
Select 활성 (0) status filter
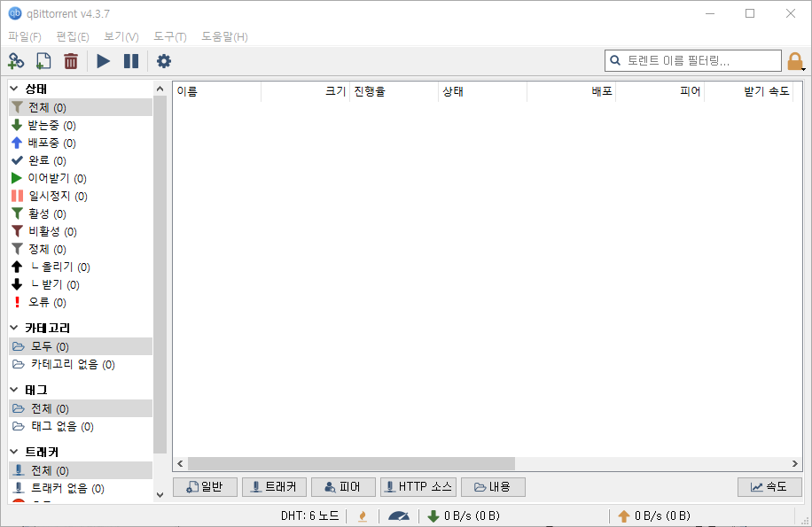click(81, 213)
